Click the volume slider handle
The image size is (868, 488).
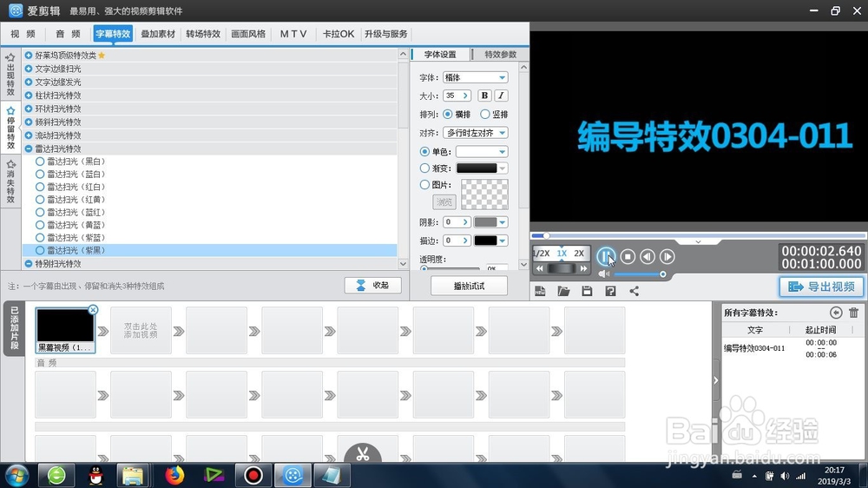click(x=662, y=274)
